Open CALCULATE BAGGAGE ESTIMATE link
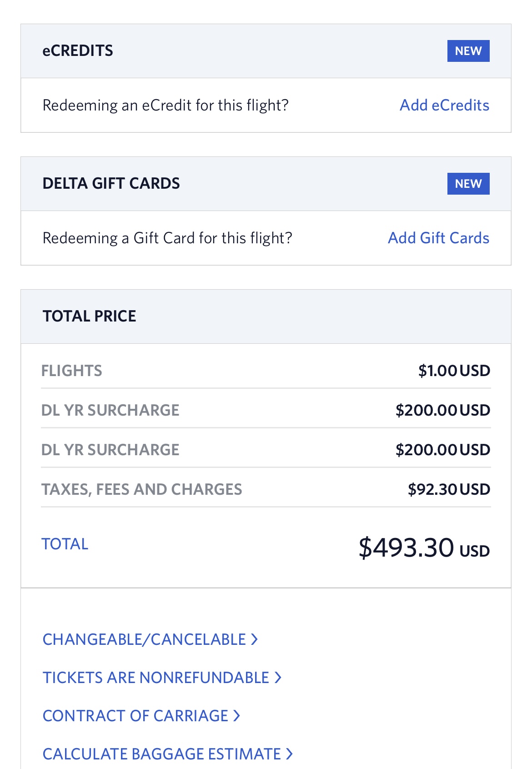This screenshot has height=769, width=532. pyautogui.click(x=168, y=754)
